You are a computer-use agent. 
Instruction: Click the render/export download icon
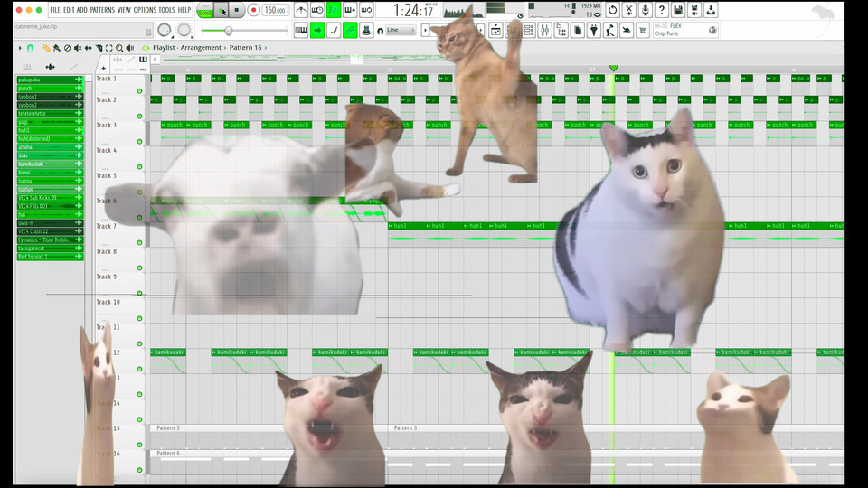pyautogui.click(x=711, y=10)
